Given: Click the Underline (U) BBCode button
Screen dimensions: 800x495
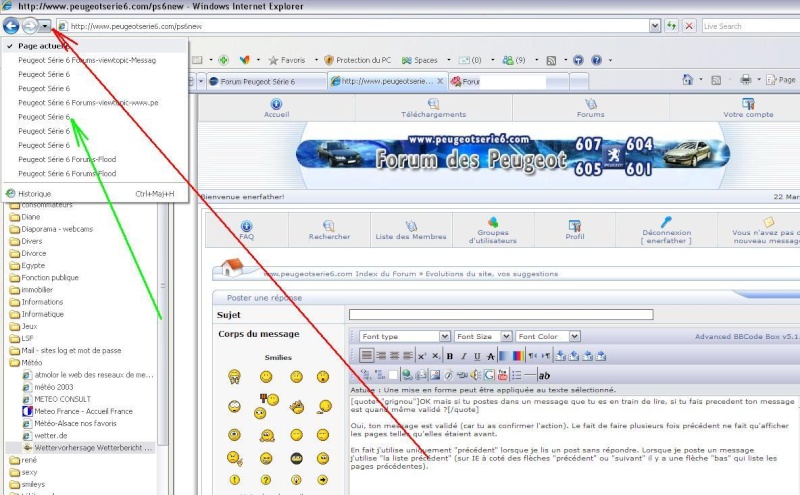Looking at the screenshot, I should 477,356.
